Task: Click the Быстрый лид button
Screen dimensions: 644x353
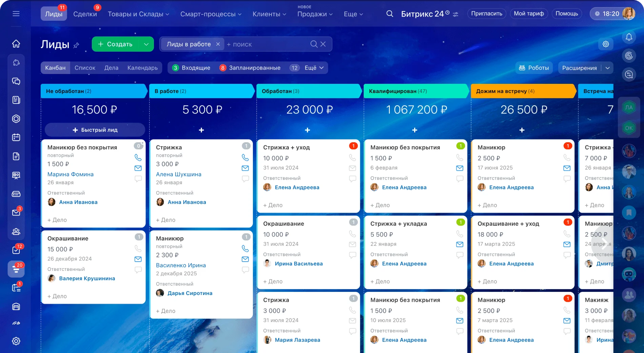Action: coord(94,130)
